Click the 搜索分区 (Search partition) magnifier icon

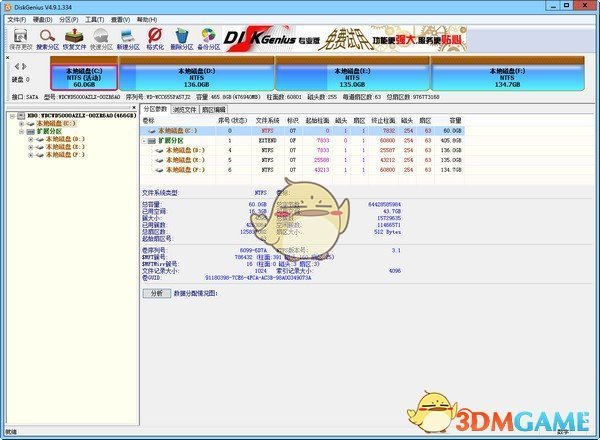[47, 36]
